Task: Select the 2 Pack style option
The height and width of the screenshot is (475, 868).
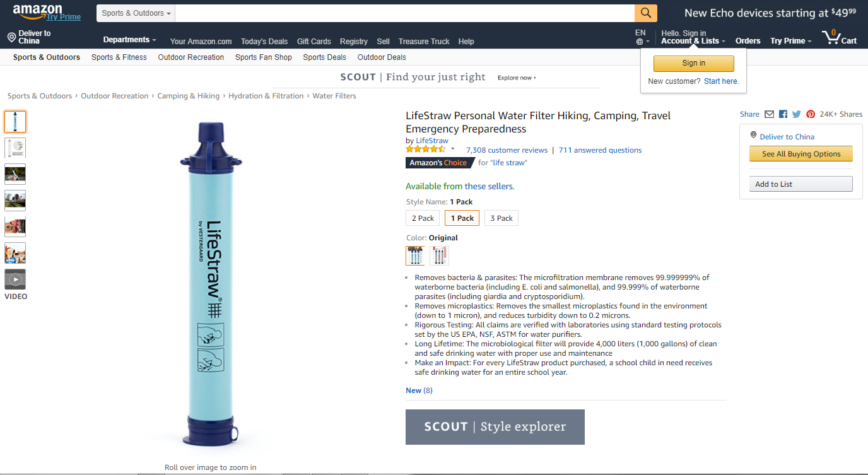Action: point(423,218)
